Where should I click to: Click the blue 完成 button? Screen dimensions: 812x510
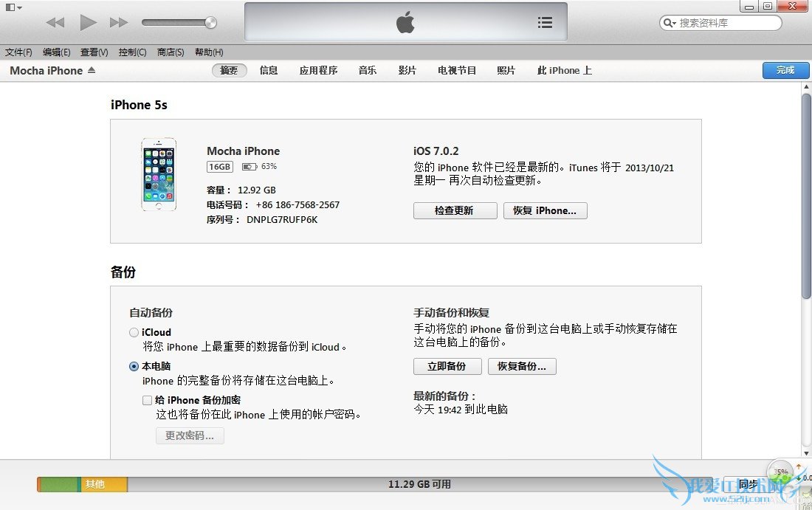point(785,70)
